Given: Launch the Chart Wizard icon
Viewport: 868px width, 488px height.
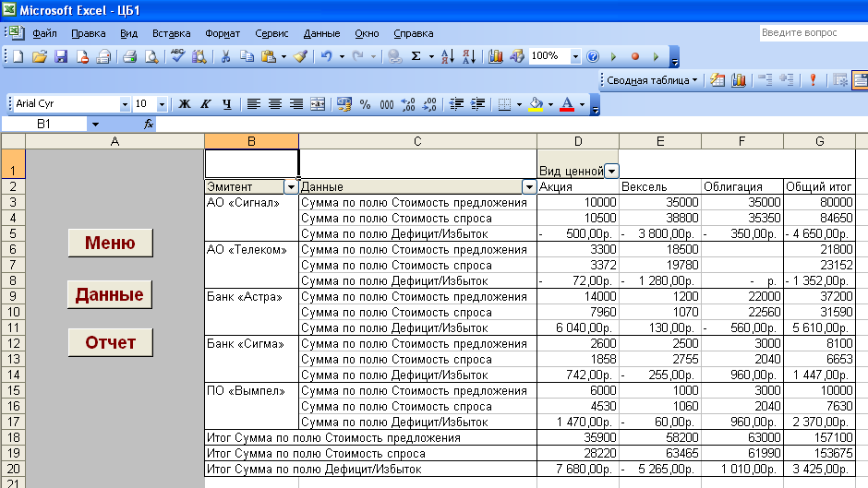Looking at the screenshot, I should pos(496,56).
